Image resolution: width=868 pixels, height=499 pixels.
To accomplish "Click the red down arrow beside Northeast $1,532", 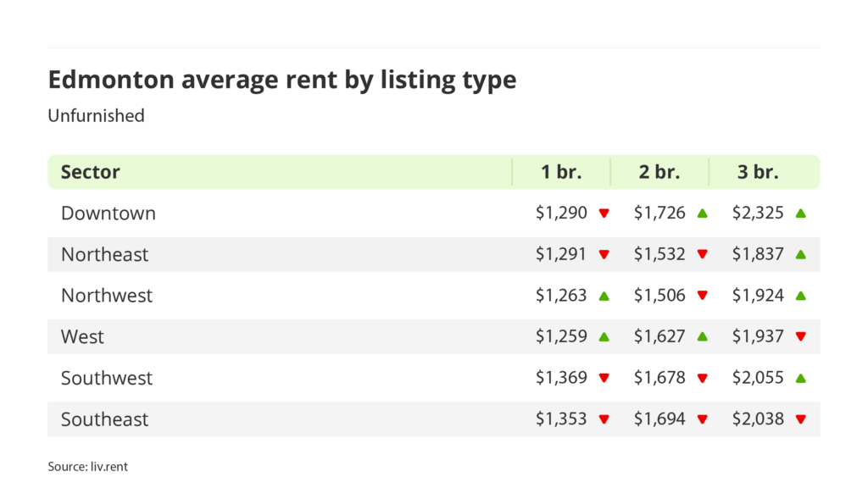I will (703, 255).
